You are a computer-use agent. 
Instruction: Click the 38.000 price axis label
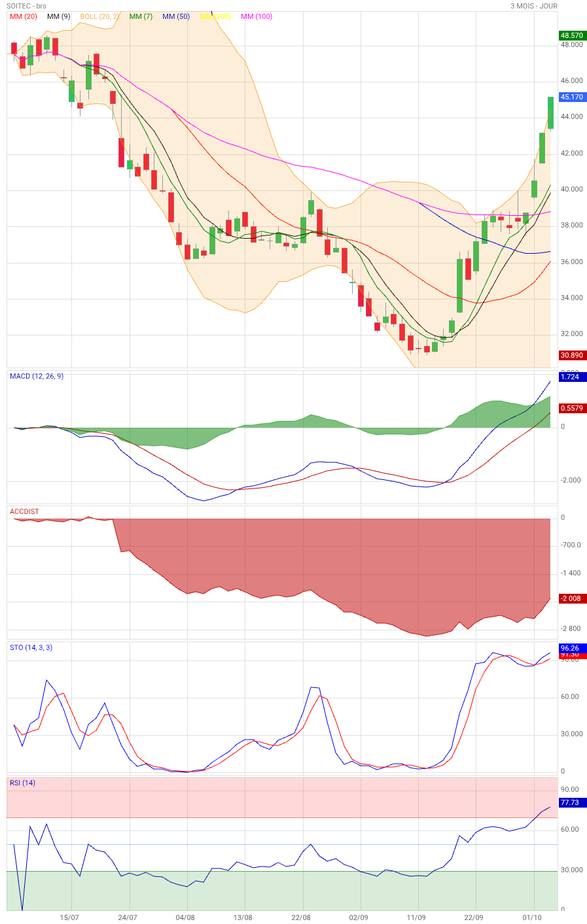click(x=572, y=226)
